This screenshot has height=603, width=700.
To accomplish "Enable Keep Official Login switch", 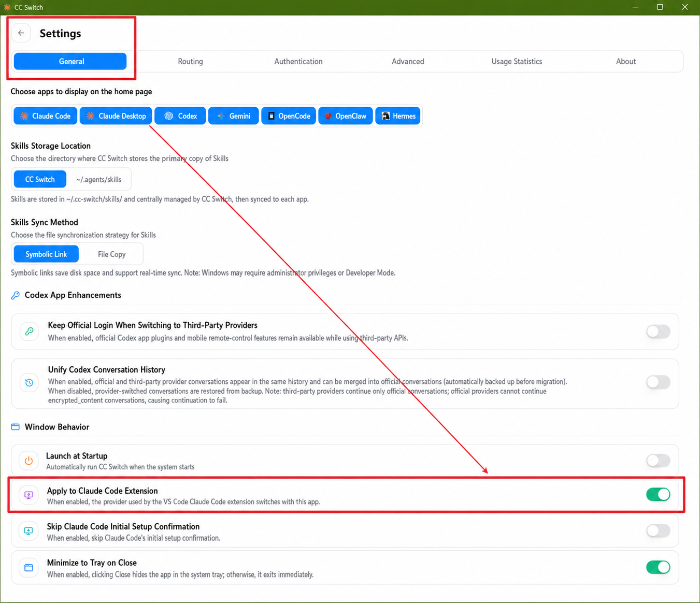I will 658,332.
